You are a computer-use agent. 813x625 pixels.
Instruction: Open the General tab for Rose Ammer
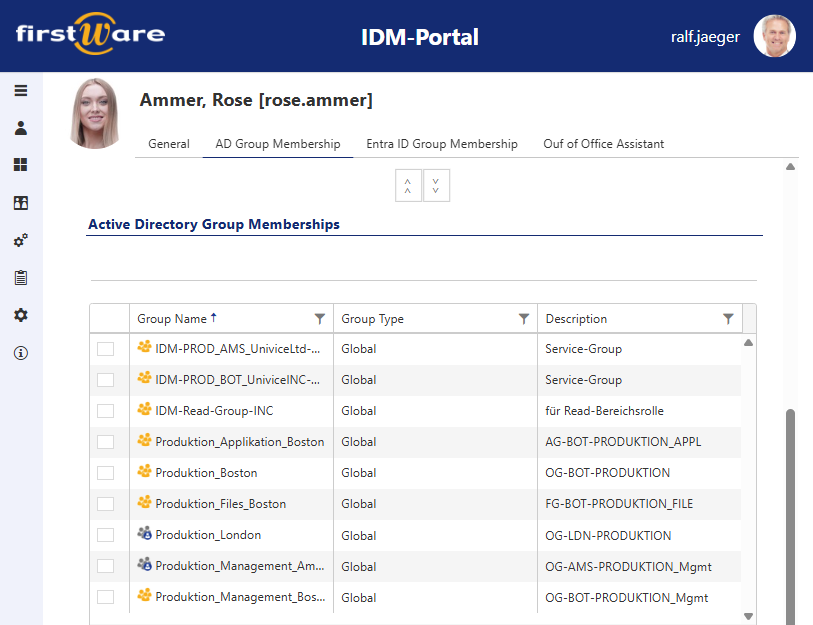pyautogui.click(x=168, y=144)
